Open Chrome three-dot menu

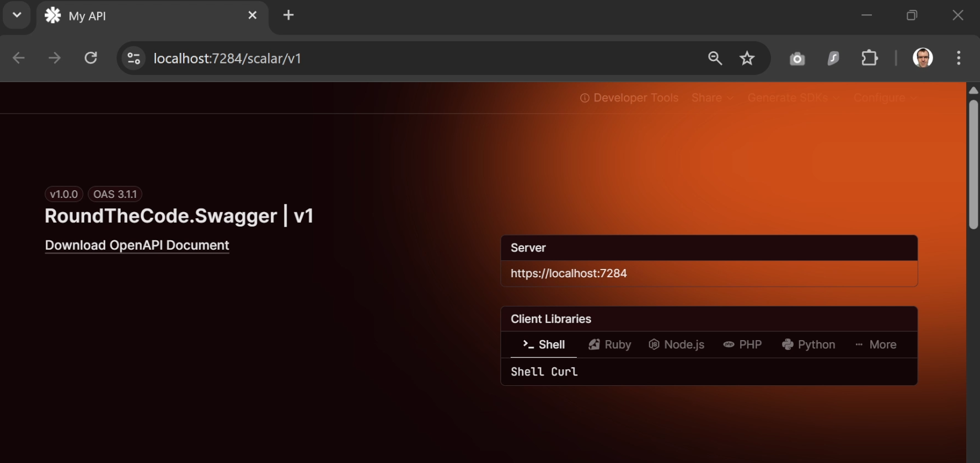click(x=959, y=58)
